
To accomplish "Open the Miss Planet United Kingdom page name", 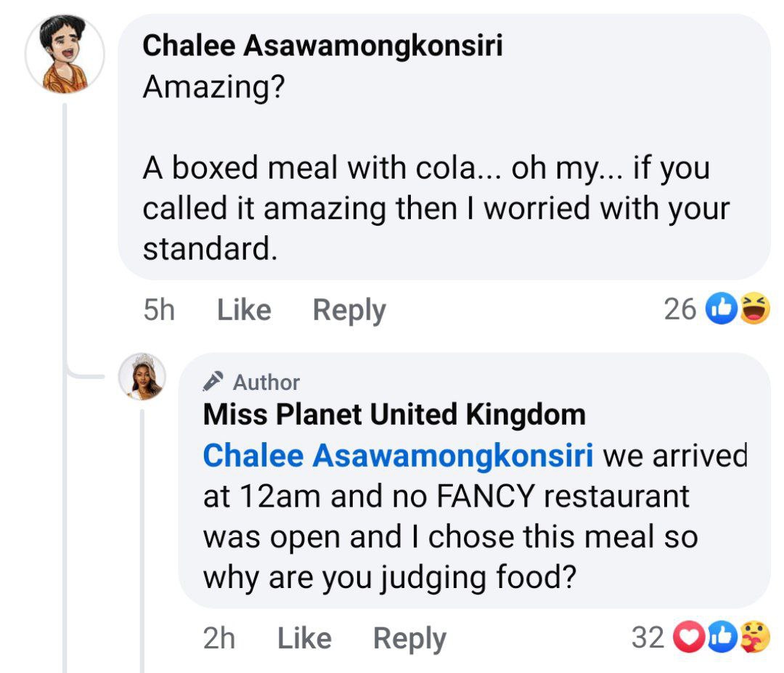I will pyautogui.click(x=394, y=415).
